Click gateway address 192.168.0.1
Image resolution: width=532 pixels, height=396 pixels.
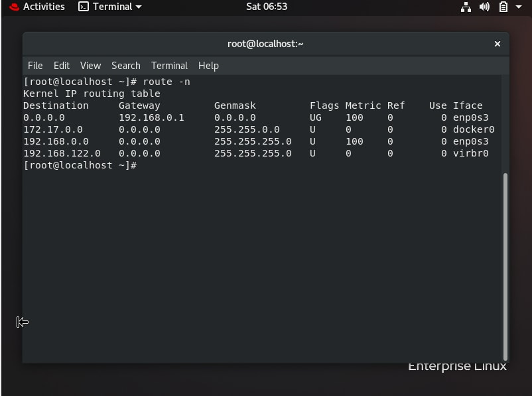click(x=151, y=118)
